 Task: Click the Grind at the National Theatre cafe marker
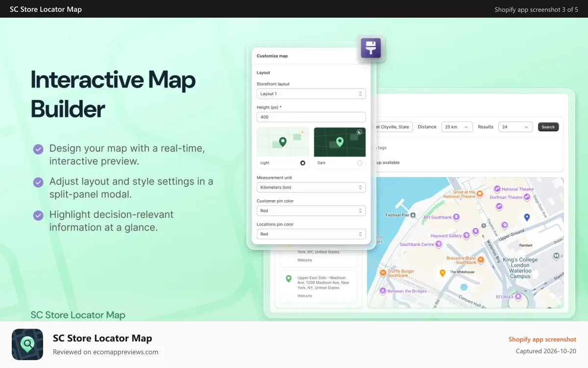481,193
